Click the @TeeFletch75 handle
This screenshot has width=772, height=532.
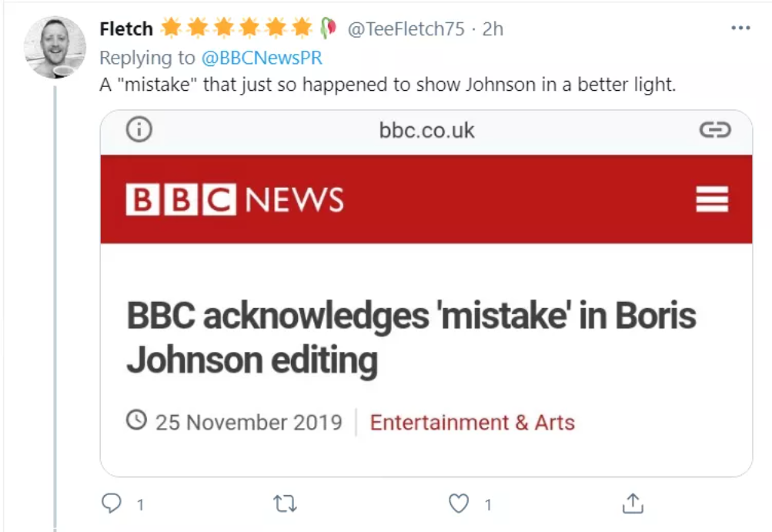click(406, 29)
